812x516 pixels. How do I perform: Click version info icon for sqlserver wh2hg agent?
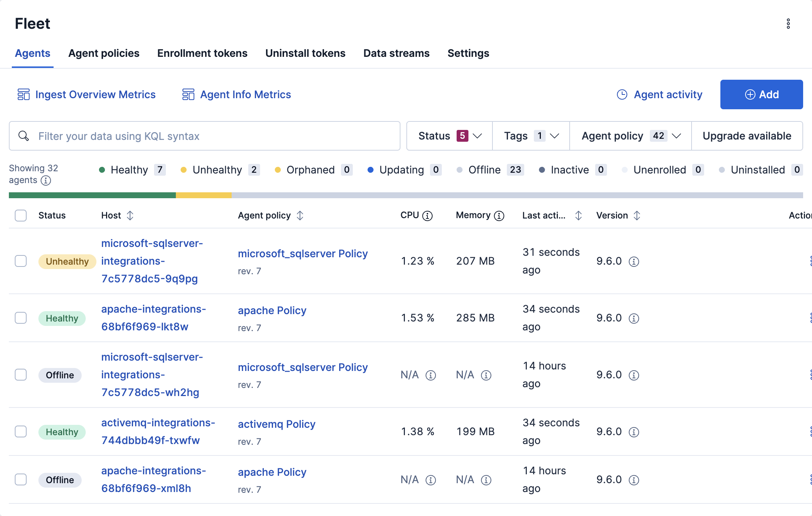[x=634, y=375]
